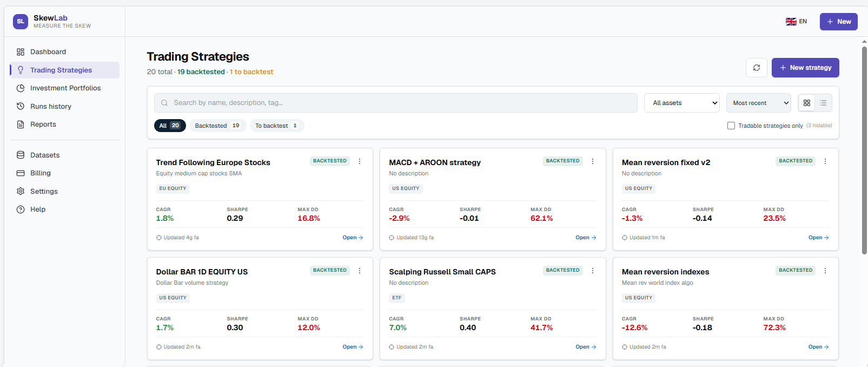Expand the All assets dropdown

(682, 103)
